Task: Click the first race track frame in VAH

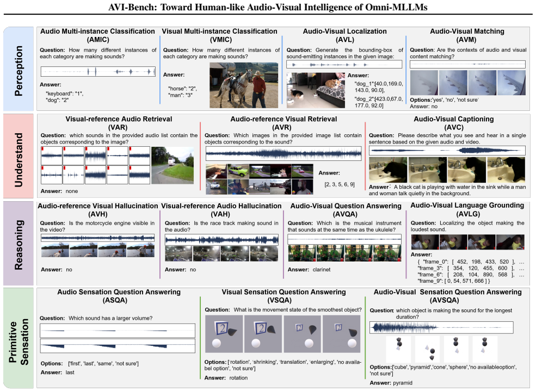Action: pyautogui.click(x=179, y=254)
